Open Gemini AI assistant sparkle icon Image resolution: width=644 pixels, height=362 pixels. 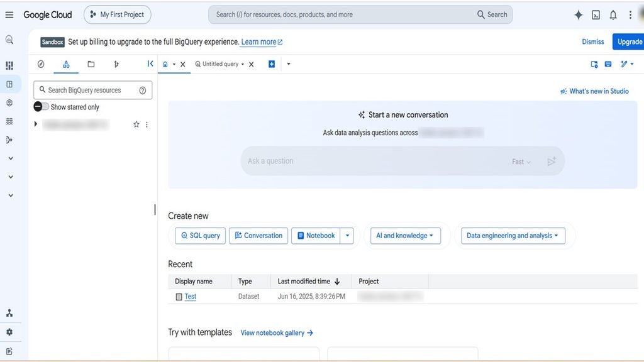pos(579,15)
